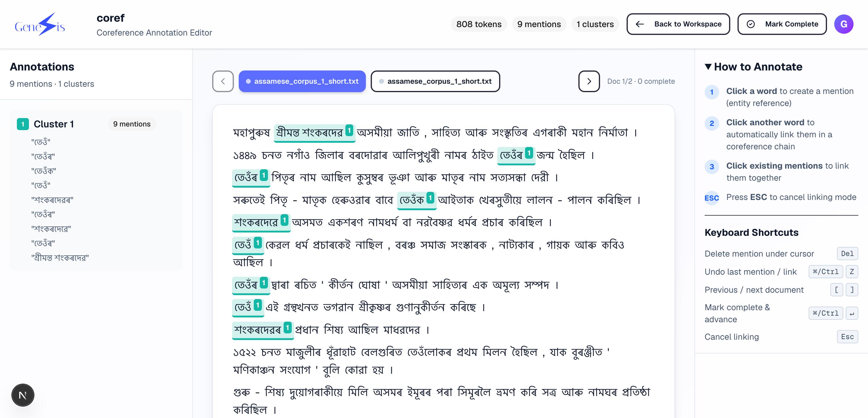868x418 pixels.
Task: Click the Genesis logo
Action: [x=40, y=24]
